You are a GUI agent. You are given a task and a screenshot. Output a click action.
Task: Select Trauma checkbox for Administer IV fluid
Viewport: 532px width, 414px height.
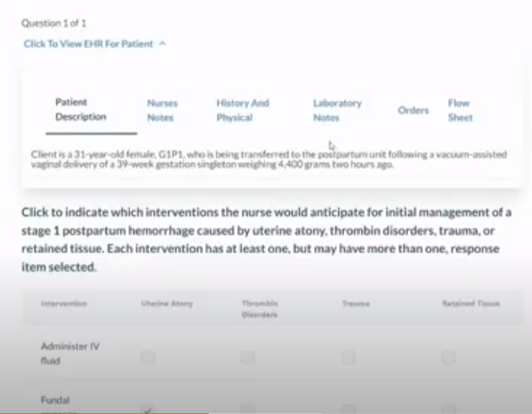348,358
